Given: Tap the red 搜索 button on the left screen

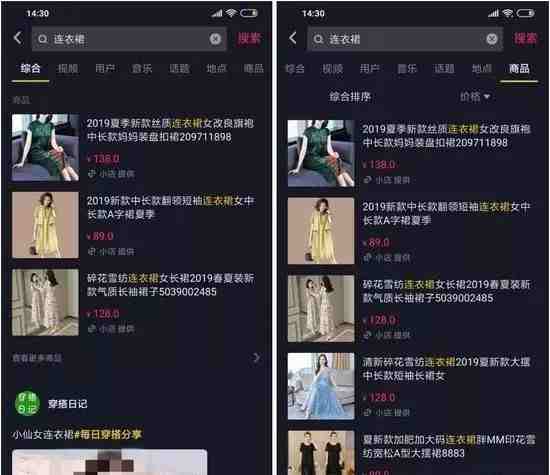Looking at the screenshot, I should click(x=249, y=39).
